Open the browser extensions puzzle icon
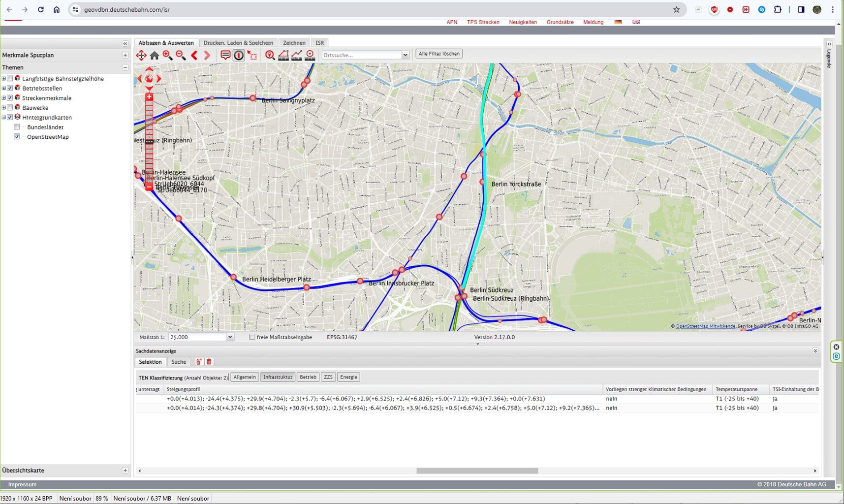This screenshot has height=504, width=844. click(778, 9)
